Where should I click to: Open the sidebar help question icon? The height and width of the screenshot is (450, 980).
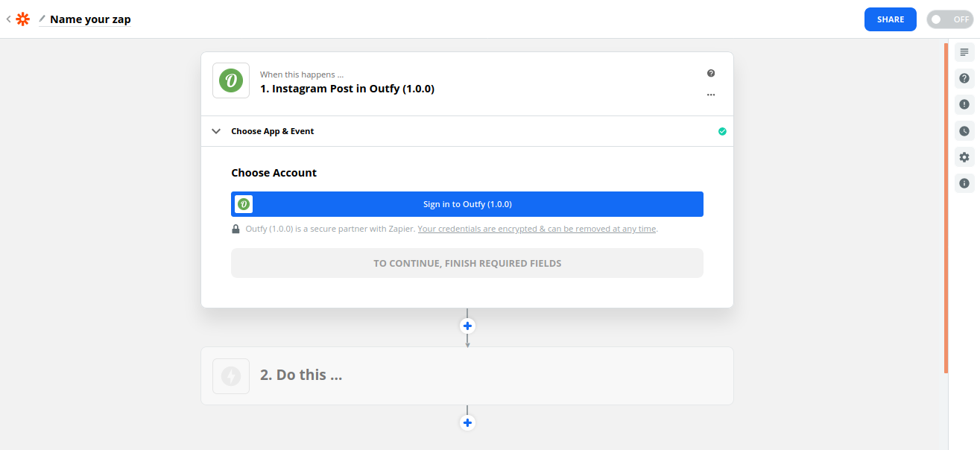click(964, 78)
